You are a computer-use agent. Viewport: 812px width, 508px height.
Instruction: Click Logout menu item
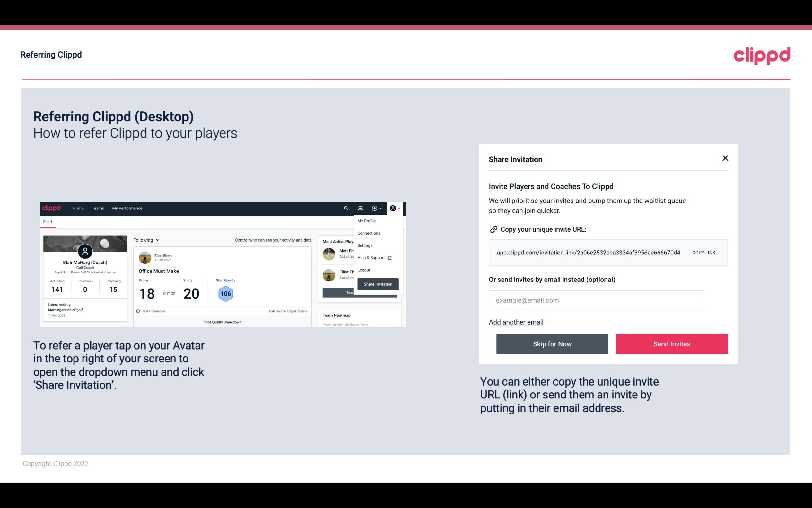[363, 270]
